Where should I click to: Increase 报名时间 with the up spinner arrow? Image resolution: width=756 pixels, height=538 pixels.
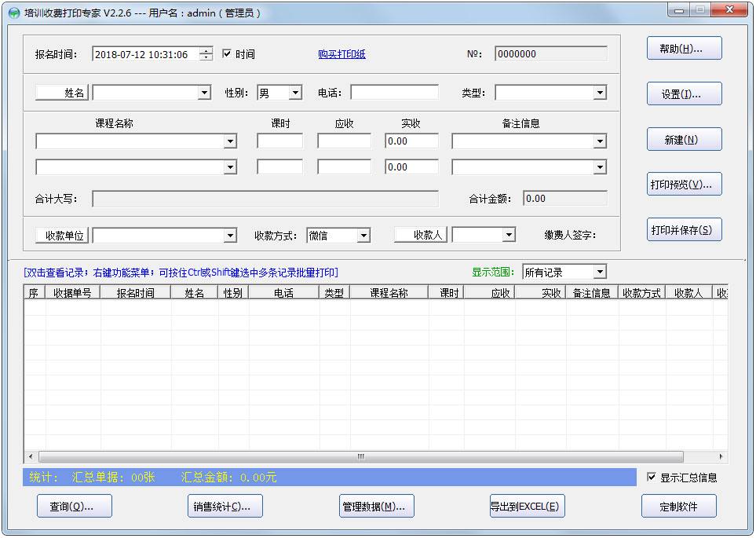click(x=206, y=51)
